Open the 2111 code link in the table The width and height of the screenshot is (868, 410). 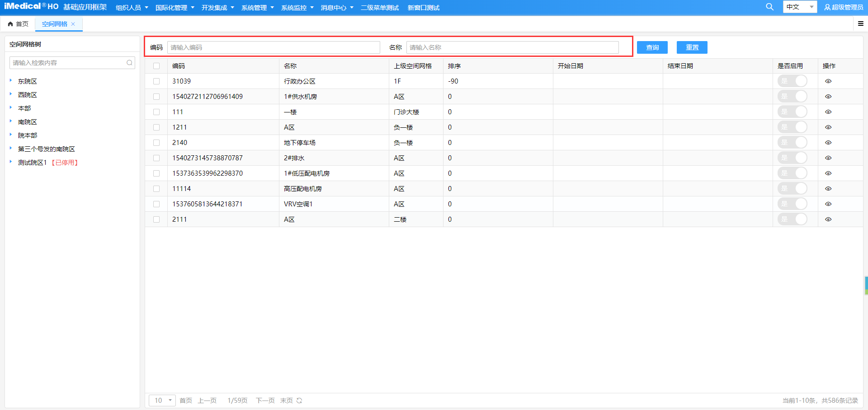pyautogui.click(x=179, y=219)
